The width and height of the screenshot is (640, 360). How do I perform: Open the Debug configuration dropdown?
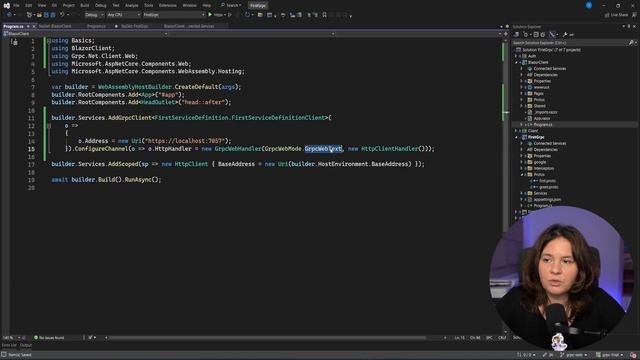point(94,15)
